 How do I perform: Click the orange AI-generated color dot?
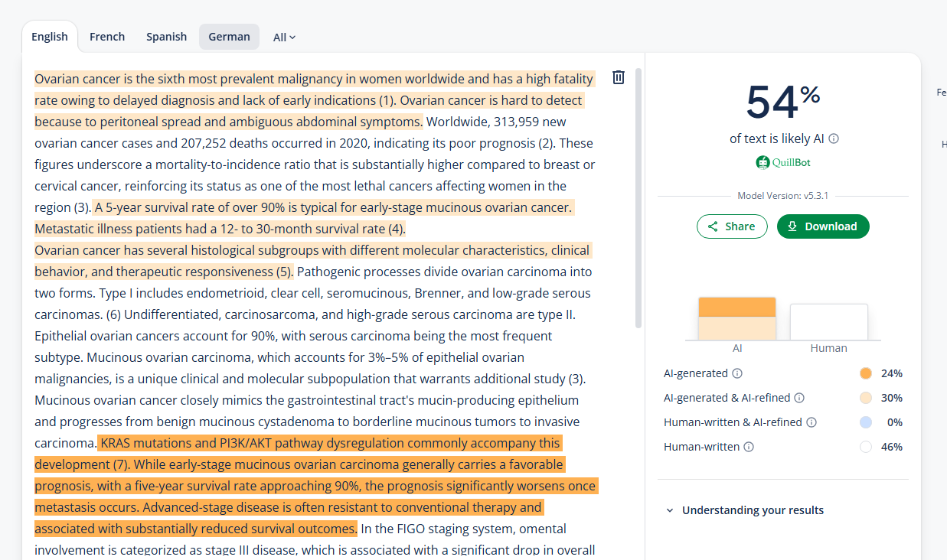click(865, 373)
